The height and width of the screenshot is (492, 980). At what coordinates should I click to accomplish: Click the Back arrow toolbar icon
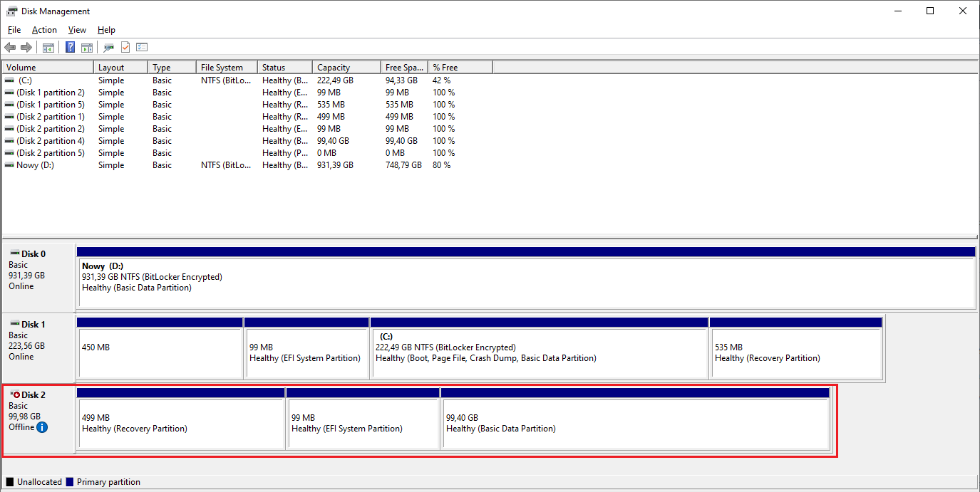point(10,48)
